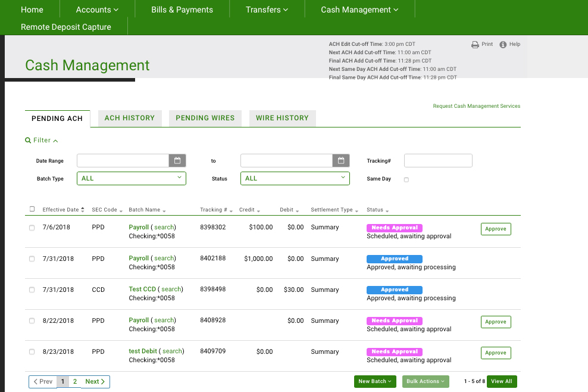
Task: Click the Print printer icon
Action: coord(475,45)
